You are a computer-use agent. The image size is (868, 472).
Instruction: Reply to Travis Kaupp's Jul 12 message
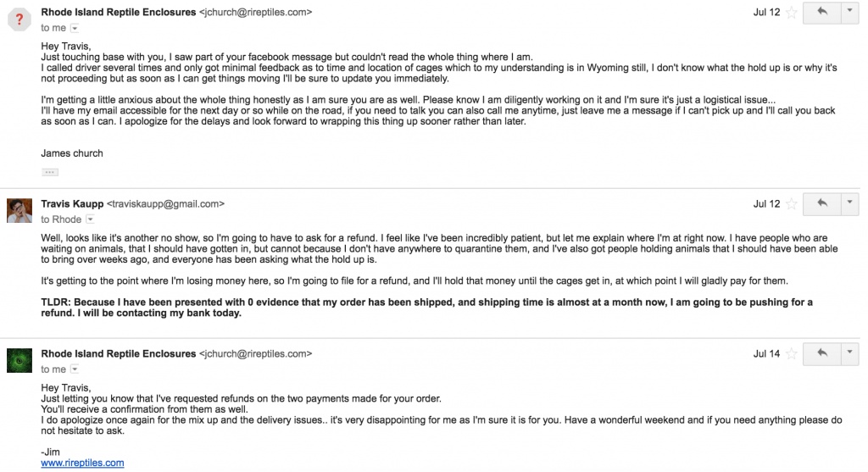(x=821, y=203)
